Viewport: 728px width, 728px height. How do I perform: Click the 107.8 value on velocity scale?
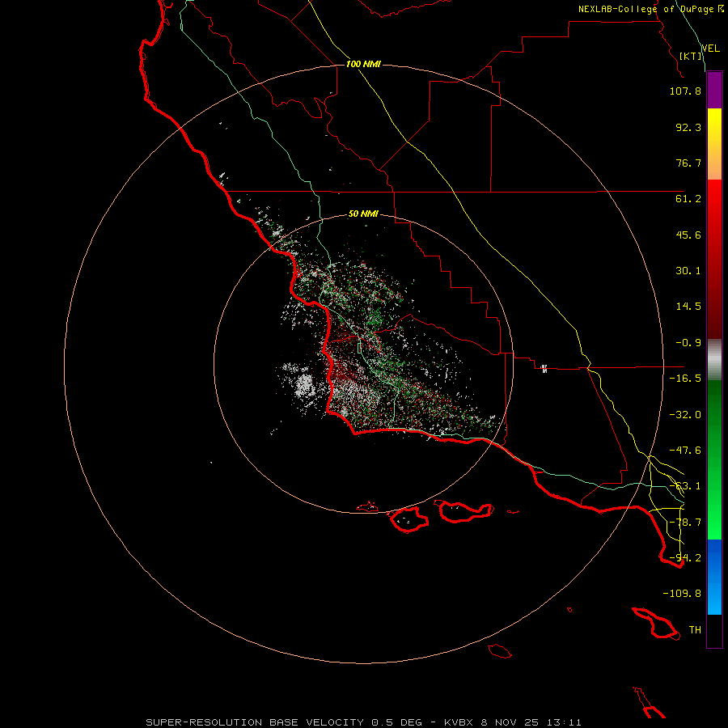[685, 91]
